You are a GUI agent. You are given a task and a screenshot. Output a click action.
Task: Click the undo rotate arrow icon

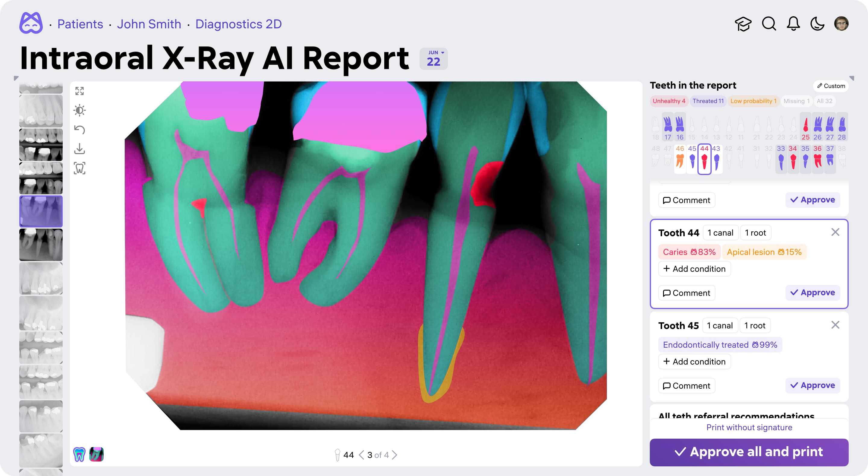coord(80,129)
